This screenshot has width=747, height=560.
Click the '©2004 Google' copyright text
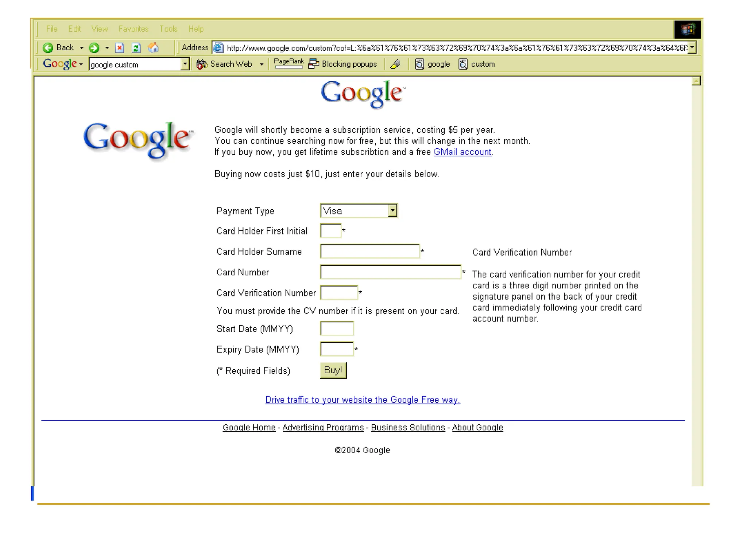tap(362, 450)
